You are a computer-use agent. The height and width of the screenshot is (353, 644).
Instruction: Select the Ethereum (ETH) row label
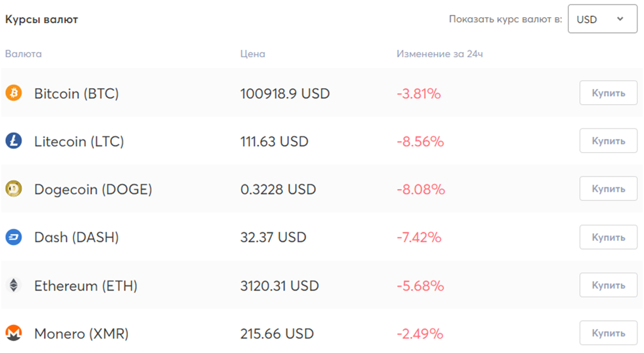coord(86,286)
